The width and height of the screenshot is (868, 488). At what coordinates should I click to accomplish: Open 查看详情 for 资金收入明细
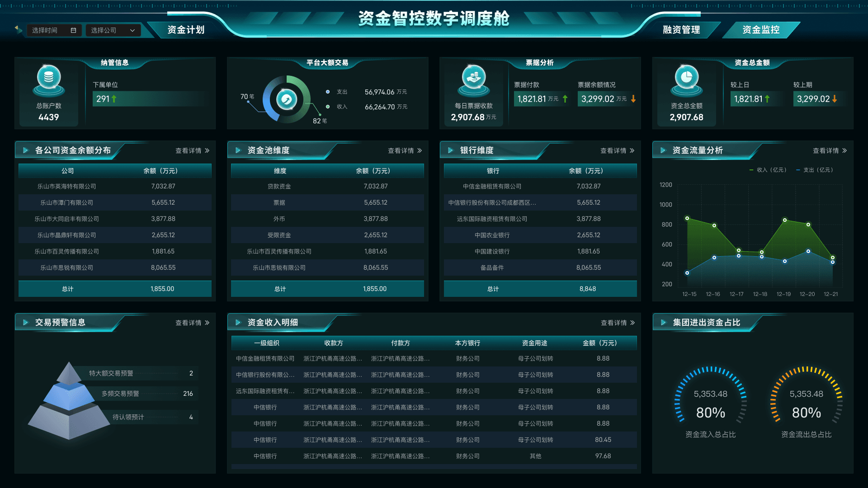pos(618,323)
